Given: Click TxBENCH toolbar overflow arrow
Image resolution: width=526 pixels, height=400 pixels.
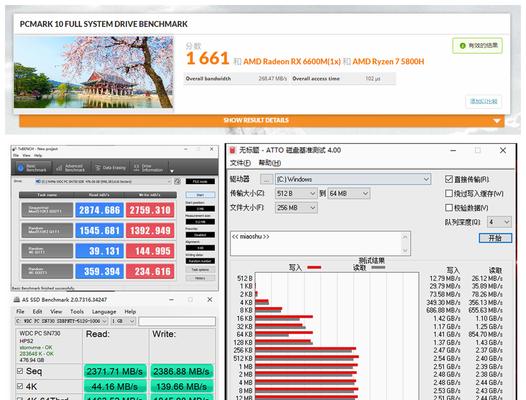Looking at the screenshot, I should point(172,171).
